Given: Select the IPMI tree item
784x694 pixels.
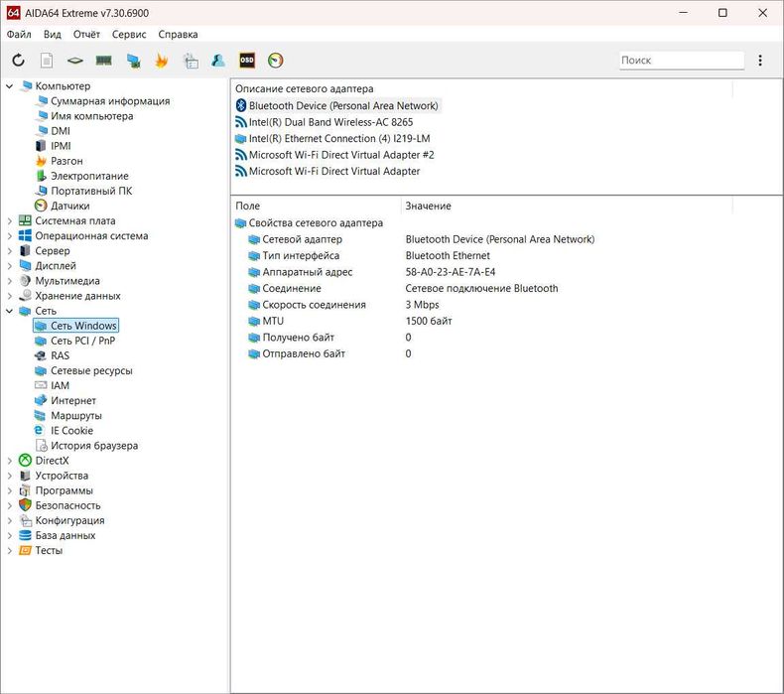Looking at the screenshot, I should click(x=61, y=146).
